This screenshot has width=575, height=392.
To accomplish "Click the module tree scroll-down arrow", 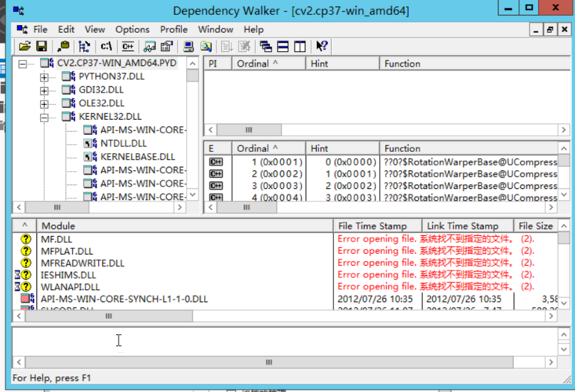I will [193, 194].
